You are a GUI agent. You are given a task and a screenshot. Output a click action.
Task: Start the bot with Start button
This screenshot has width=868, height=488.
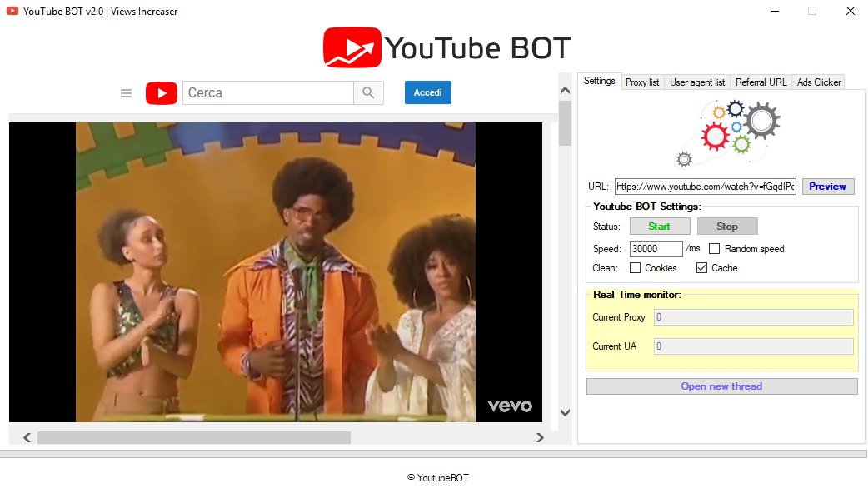(x=660, y=227)
